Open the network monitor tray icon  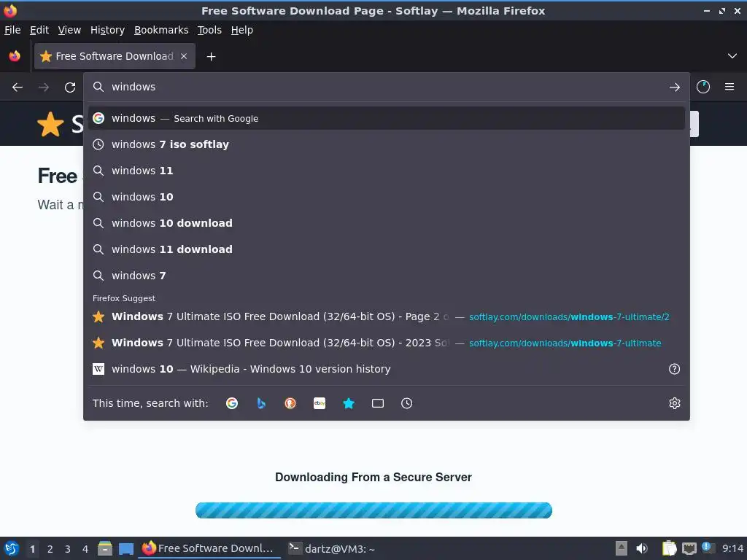click(x=689, y=548)
